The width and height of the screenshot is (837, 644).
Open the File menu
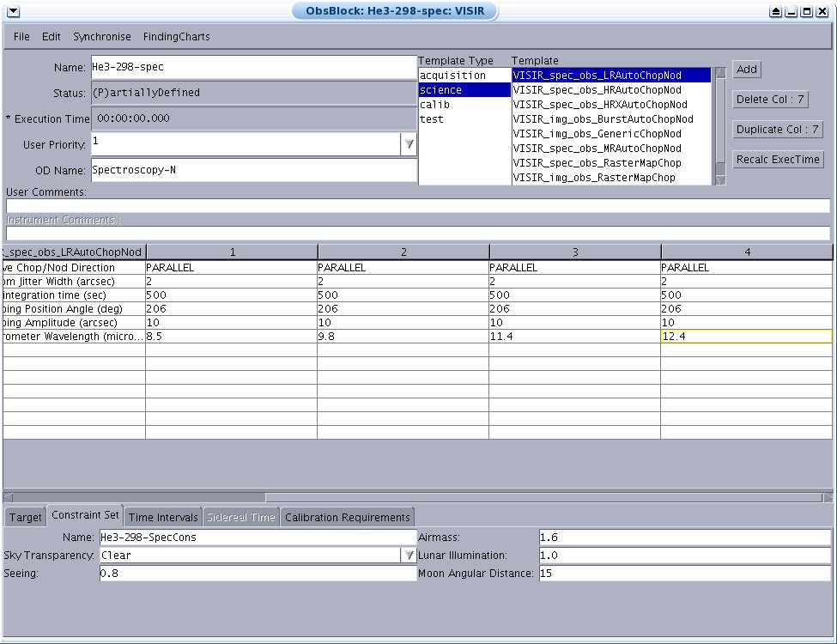click(x=21, y=37)
